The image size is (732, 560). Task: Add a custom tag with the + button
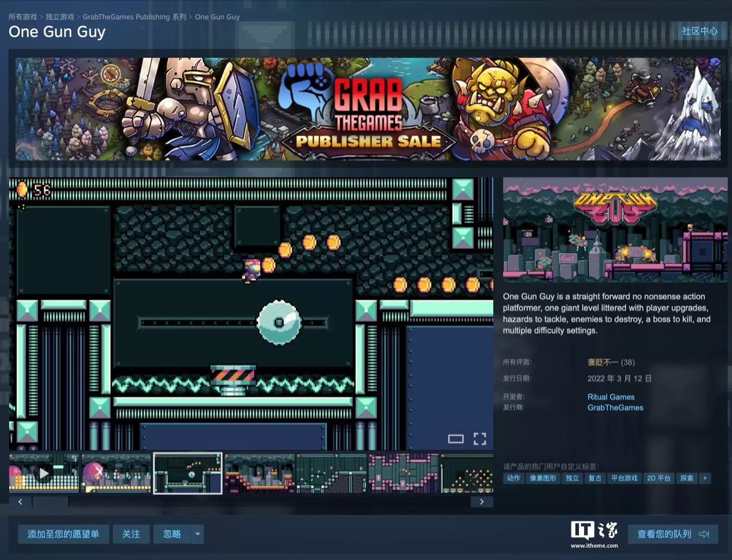[x=705, y=478]
